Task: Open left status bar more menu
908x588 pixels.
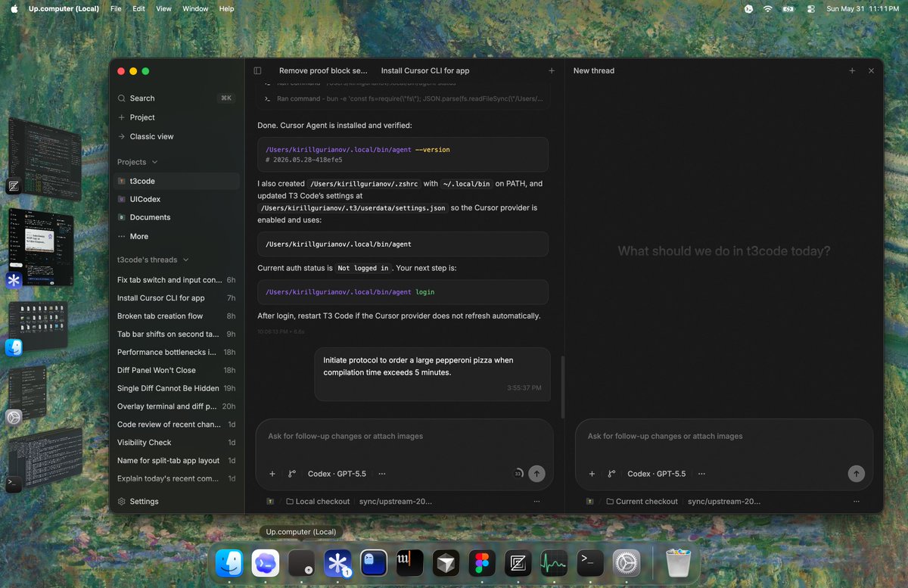Action: click(536, 502)
